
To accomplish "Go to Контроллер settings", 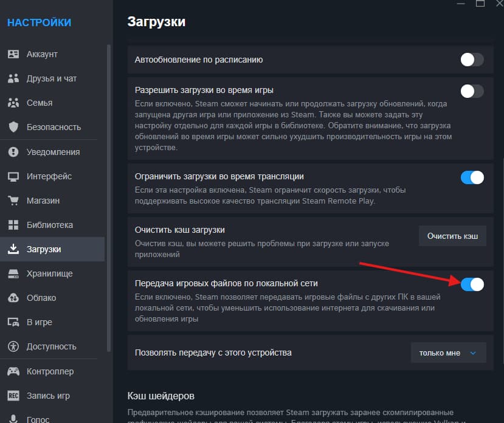I will [52, 371].
